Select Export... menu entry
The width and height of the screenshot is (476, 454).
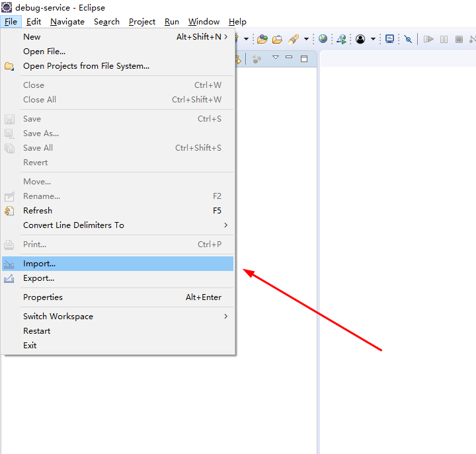118,278
